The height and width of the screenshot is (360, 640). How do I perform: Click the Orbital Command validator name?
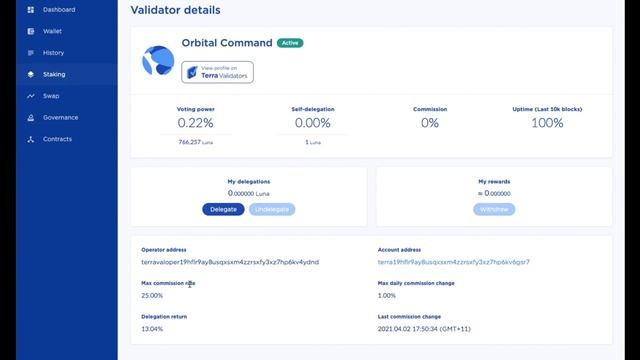point(227,43)
